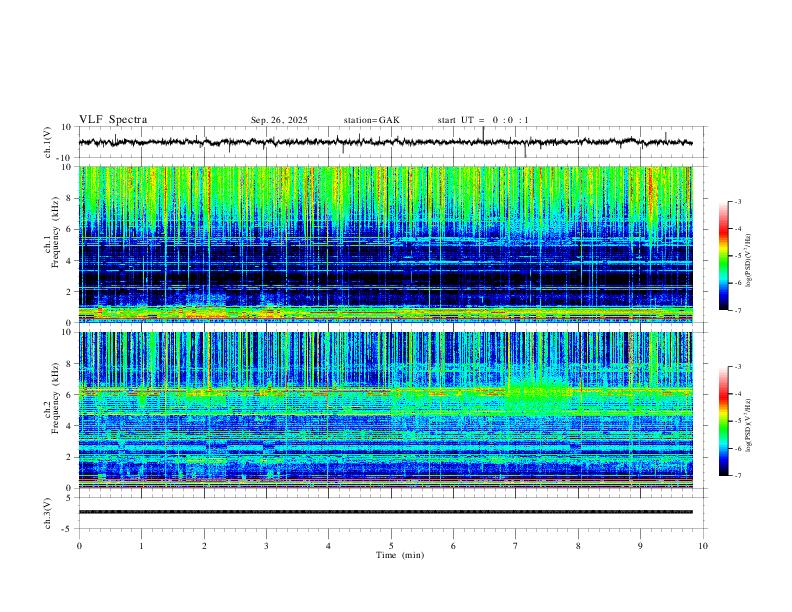Click "2" kHz tick on ch.1 frequency axis
Image resolution: width=792 pixels, height=612 pixels.
click(69, 292)
